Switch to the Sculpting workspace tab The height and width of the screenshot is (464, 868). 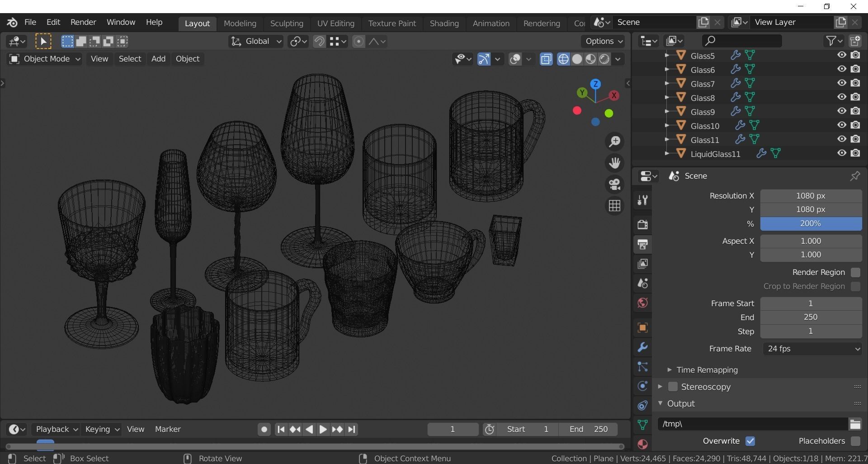[x=287, y=24]
